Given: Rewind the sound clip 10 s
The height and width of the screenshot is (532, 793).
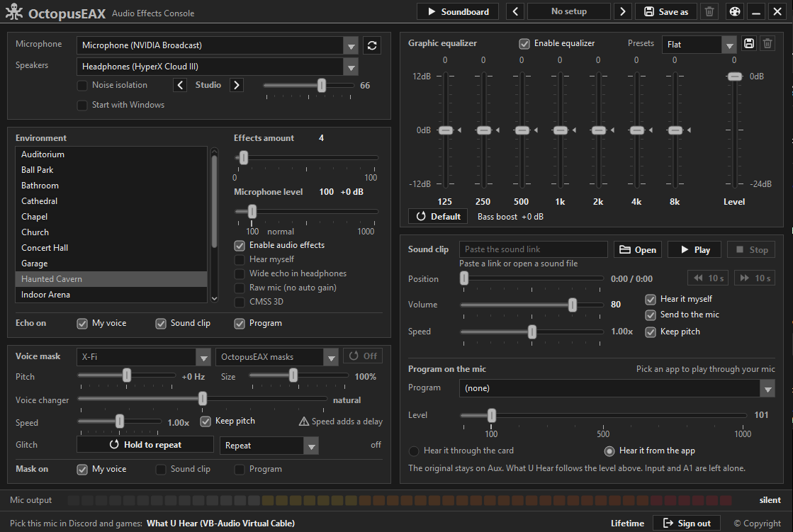Looking at the screenshot, I should pos(709,278).
